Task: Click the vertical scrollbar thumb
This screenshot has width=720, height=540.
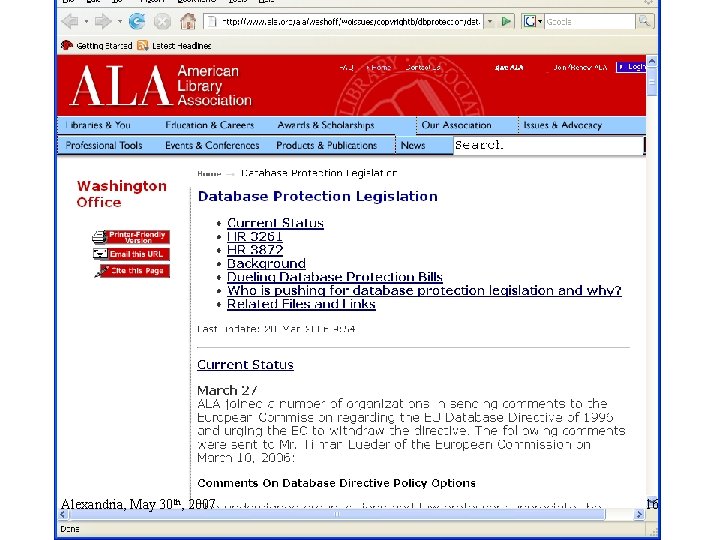Action: pyautogui.click(x=652, y=82)
